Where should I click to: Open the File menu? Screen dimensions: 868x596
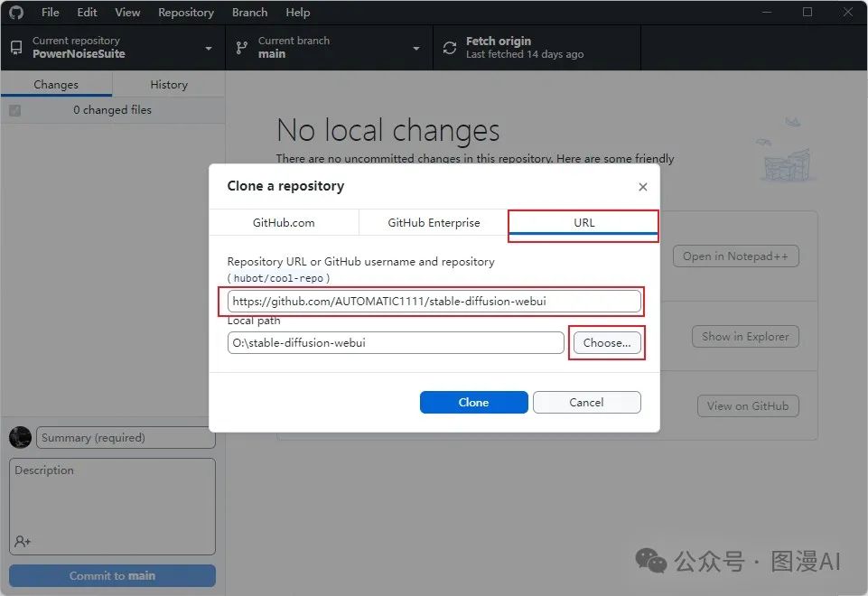(50, 12)
